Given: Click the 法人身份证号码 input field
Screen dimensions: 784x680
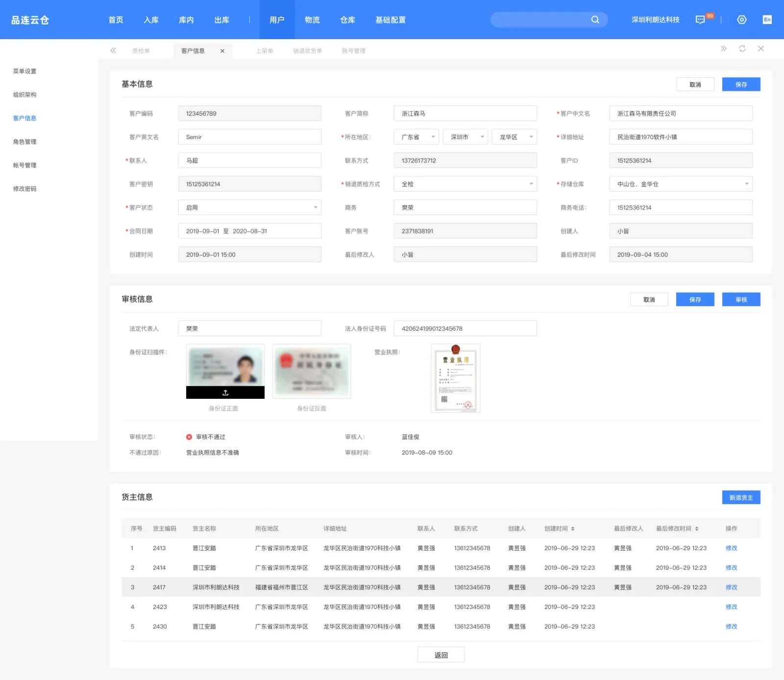Looking at the screenshot, I should click(x=465, y=328).
